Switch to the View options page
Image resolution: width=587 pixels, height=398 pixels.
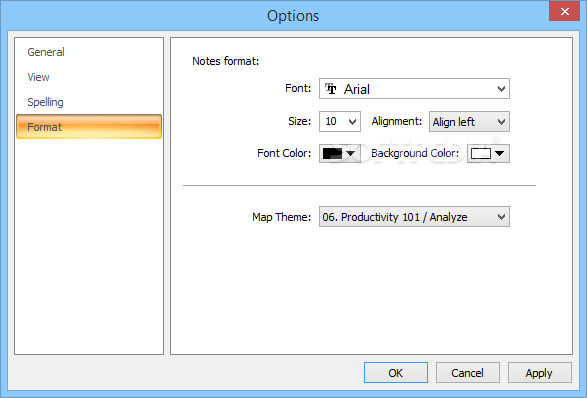pyautogui.click(x=89, y=77)
